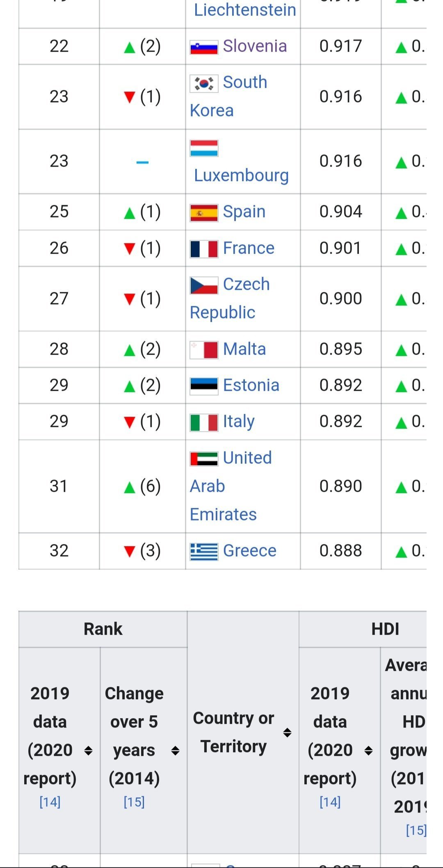
Task: Click the Spain flag icon
Action: point(204,213)
